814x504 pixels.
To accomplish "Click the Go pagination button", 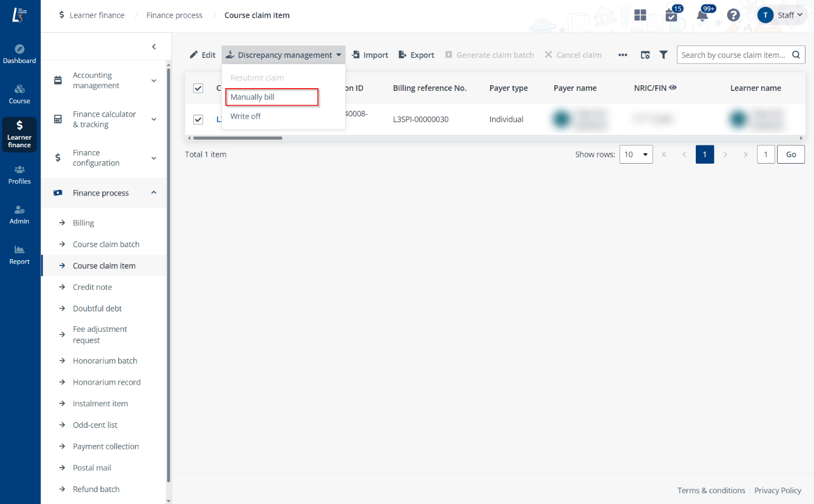I will [x=791, y=155].
